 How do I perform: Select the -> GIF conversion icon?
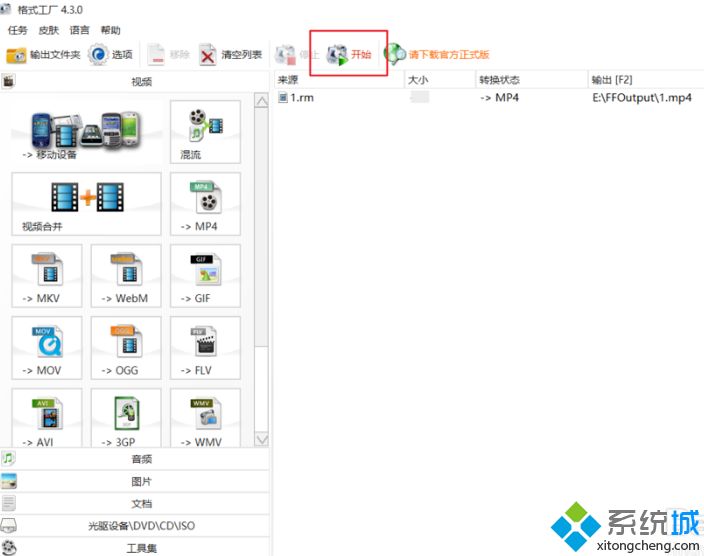[x=205, y=276]
